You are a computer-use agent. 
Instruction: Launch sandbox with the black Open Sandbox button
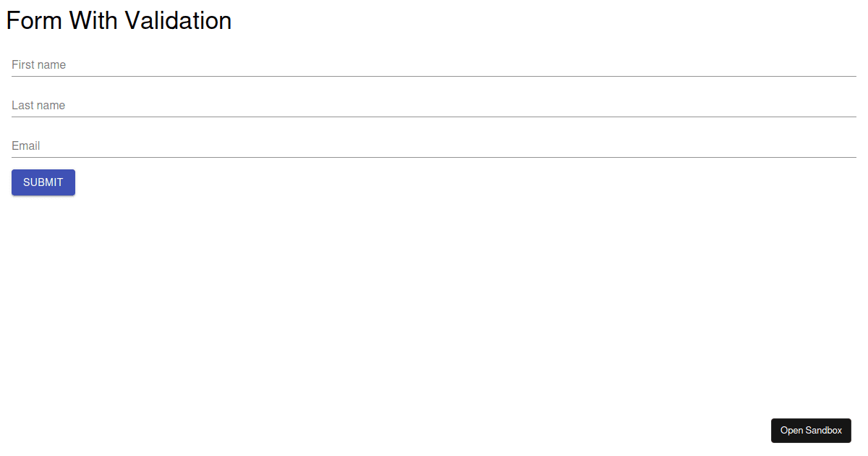pos(811,431)
